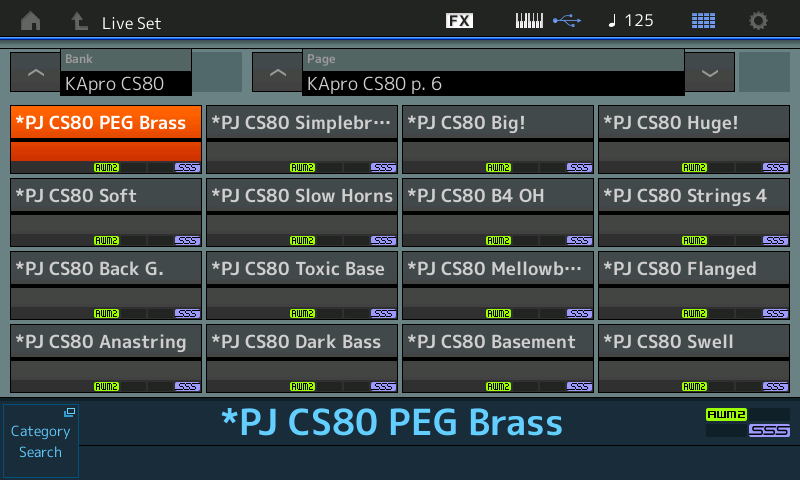
Task: Open the Utility gear settings
Action: tap(759, 21)
